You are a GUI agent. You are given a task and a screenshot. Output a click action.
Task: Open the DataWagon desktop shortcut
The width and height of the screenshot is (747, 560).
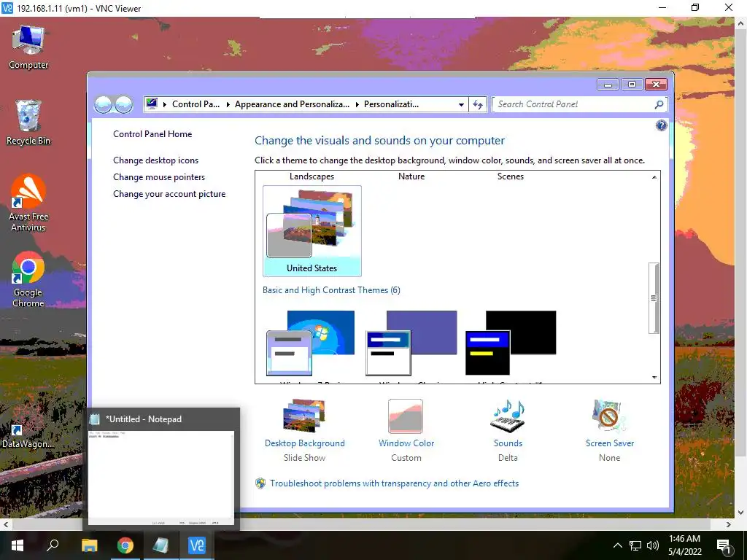click(x=28, y=425)
